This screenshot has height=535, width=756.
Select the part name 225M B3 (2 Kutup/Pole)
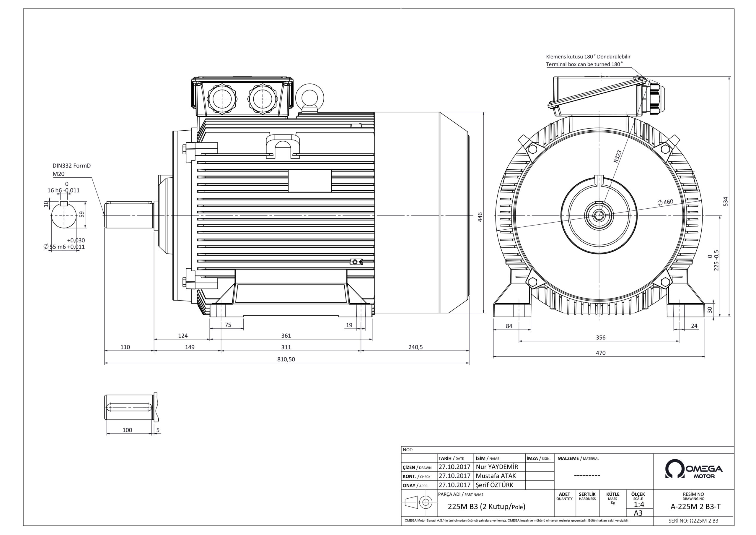click(486, 507)
